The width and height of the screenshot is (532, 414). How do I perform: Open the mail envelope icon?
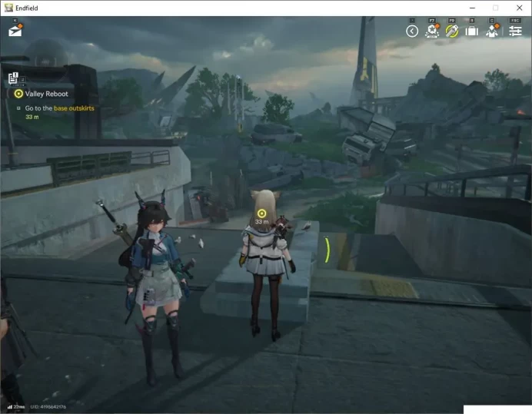point(15,31)
